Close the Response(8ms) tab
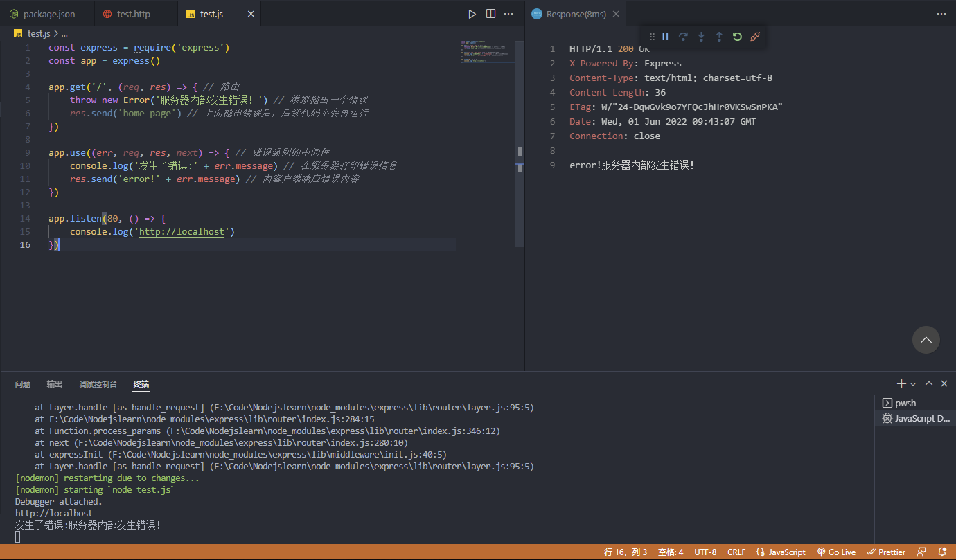Image resolution: width=956 pixels, height=560 pixels. [x=616, y=14]
